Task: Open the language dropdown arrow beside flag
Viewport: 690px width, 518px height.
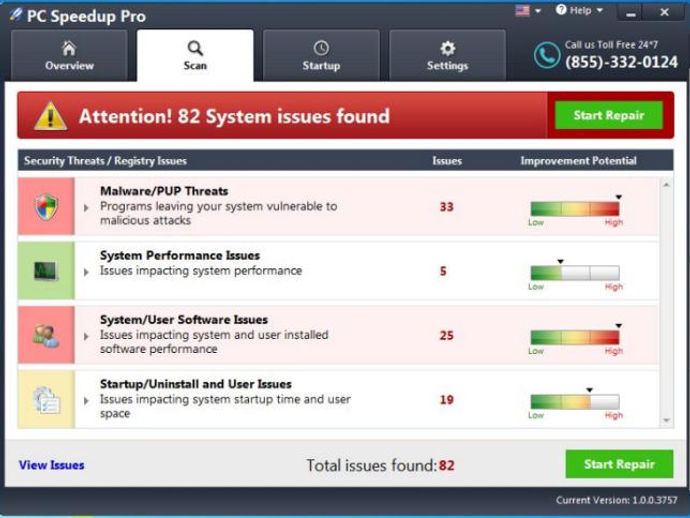Action: click(x=538, y=11)
